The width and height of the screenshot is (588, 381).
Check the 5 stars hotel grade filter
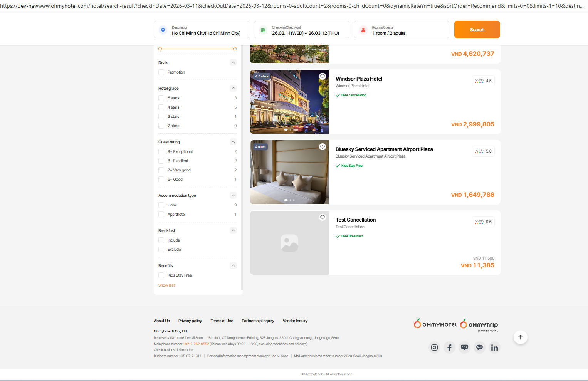[x=161, y=98]
